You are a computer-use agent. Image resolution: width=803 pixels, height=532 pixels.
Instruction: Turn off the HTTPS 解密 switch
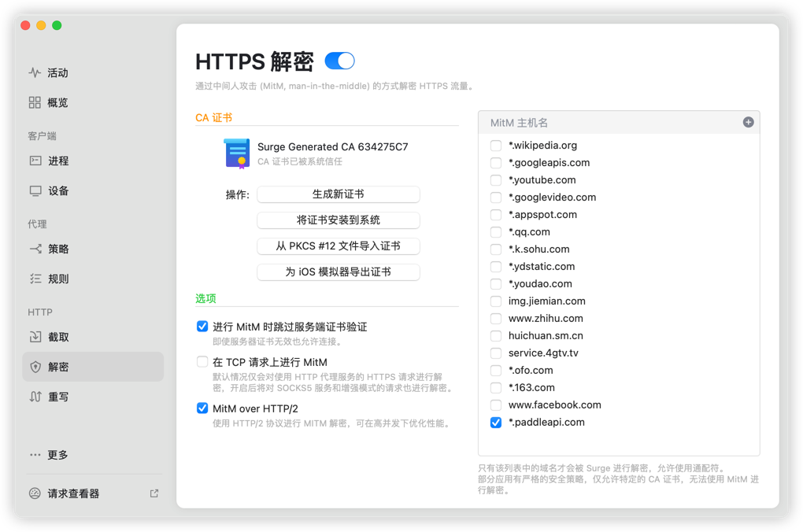coord(339,61)
